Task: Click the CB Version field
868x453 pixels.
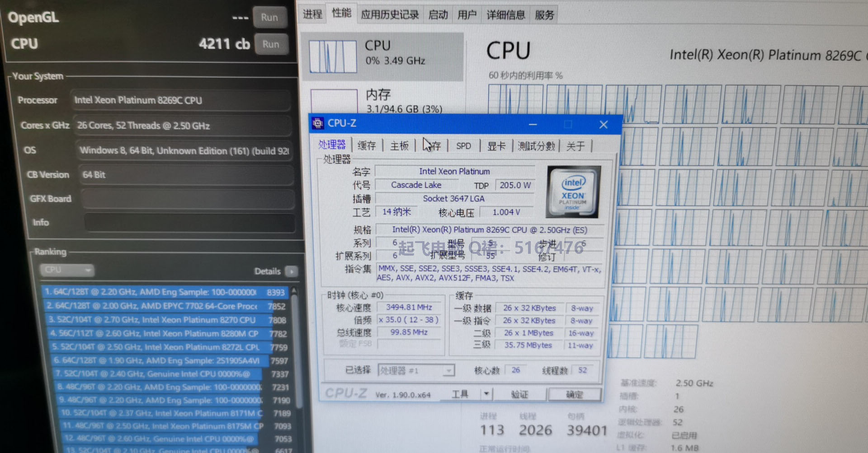Action: [186, 175]
